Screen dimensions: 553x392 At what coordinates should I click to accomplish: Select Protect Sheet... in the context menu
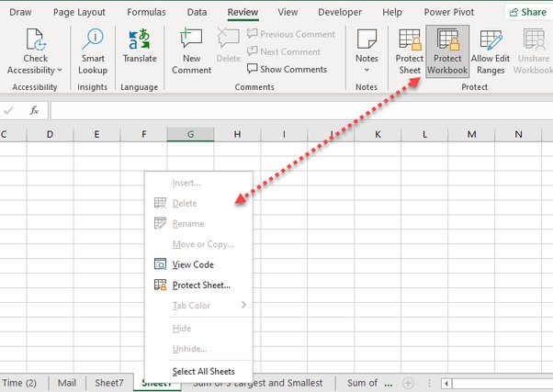tap(200, 285)
